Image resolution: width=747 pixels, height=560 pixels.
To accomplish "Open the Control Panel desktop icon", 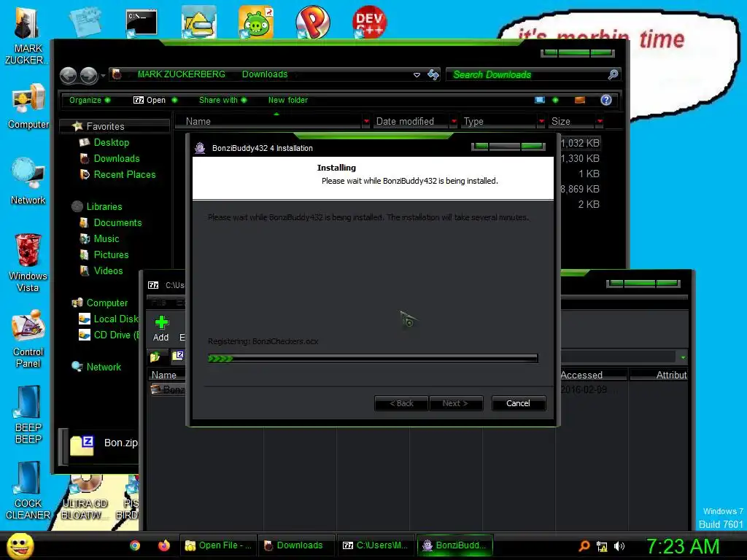I will click(x=28, y=339).
